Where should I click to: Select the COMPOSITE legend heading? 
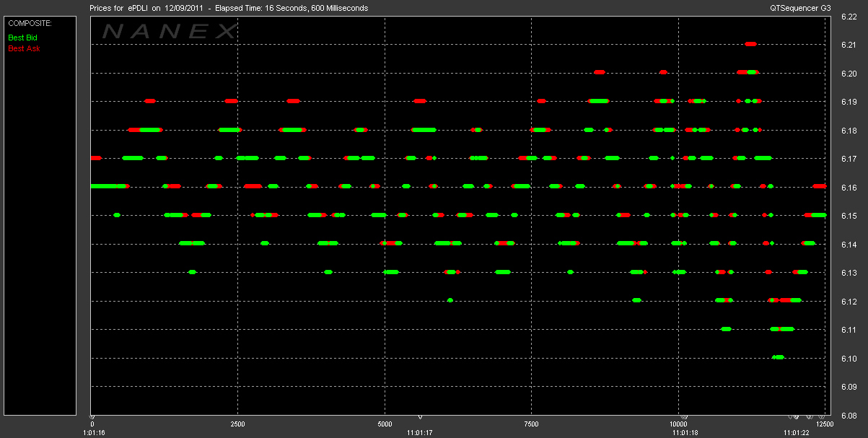[x=30, y=23]
